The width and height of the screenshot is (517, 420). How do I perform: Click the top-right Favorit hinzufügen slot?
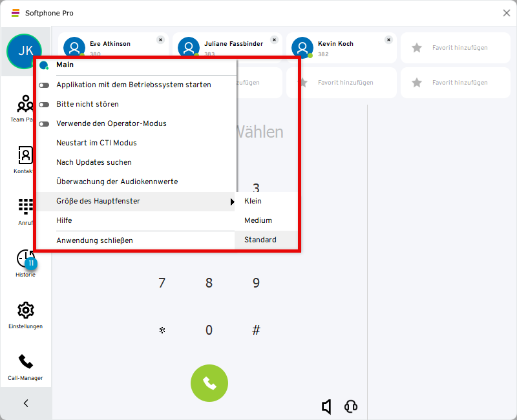click(x=459, y=47)
